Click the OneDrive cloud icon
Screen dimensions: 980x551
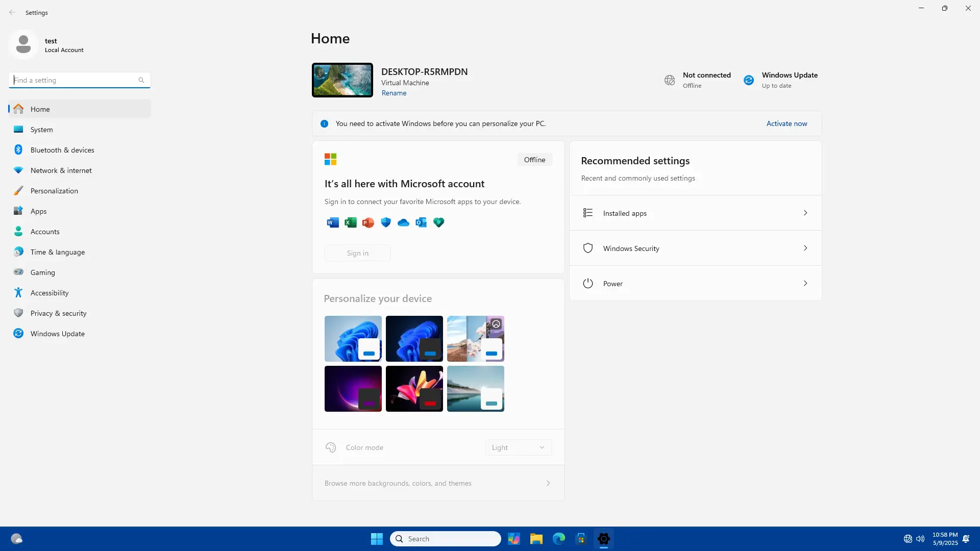tap(403, 222)
